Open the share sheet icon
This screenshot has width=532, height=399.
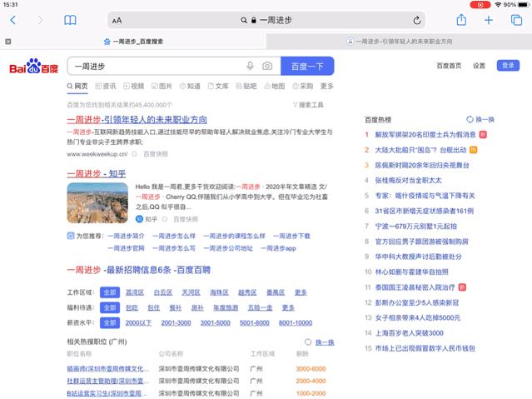tap(461, 20)
